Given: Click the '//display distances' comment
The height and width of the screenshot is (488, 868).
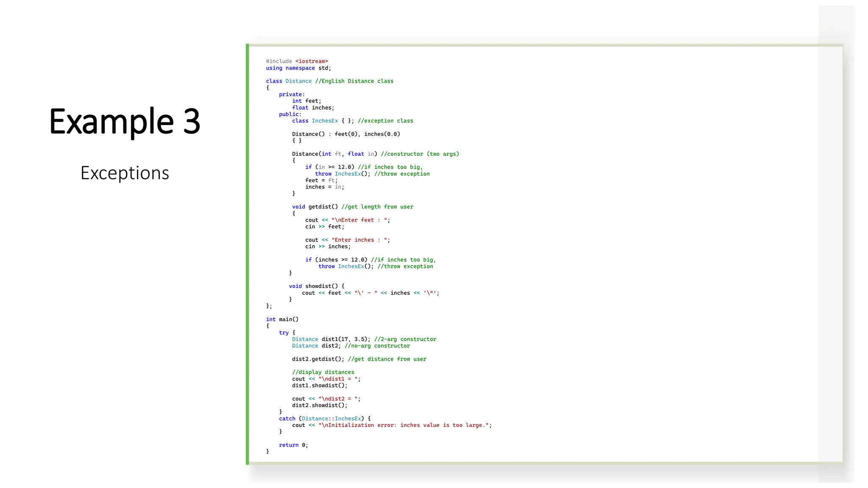Looking at the screenshot, I should pyautogui.click(x=323, y=372).
